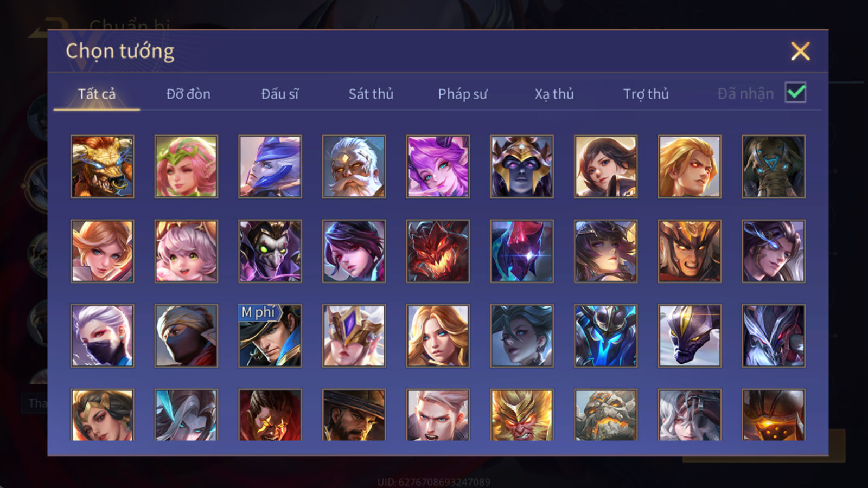
Task: Close the 'Chọn tướng' dialog
Action: (800, 52)
